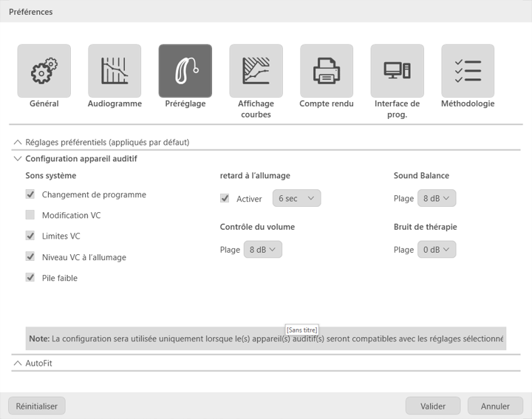Open the 6 sec delay dropdown

point(296,199)
